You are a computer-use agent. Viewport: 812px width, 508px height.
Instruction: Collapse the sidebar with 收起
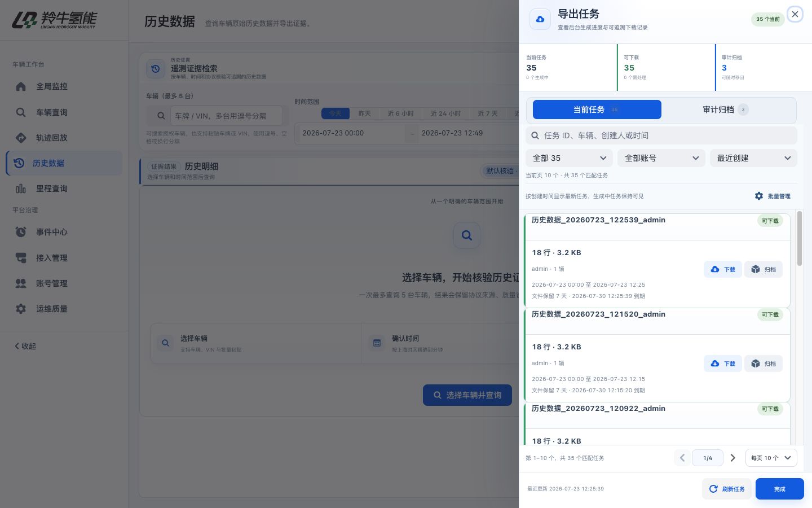click(25, 346)
